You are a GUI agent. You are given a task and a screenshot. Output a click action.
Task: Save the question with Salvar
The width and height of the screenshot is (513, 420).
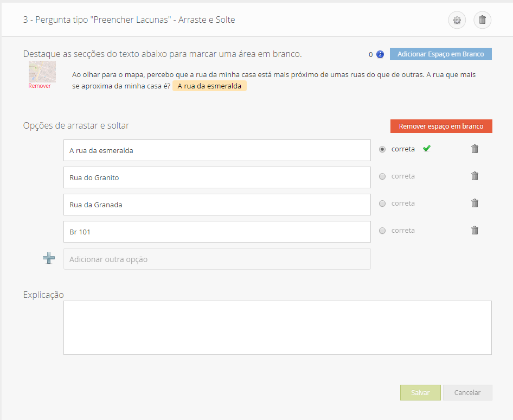click(x=420, y=392)
